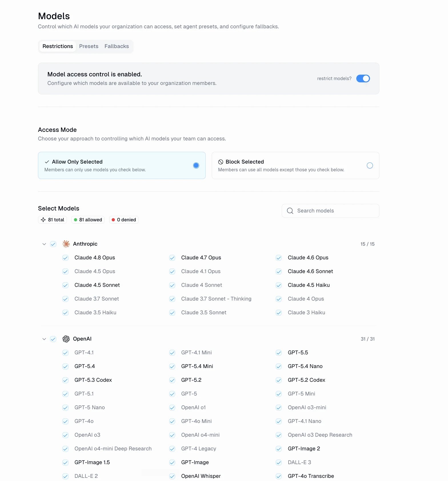Uncheck OpenAI o3 Deep Research checkbox
This screenshot has height=481, width=448.
click(x=279, y=435)
